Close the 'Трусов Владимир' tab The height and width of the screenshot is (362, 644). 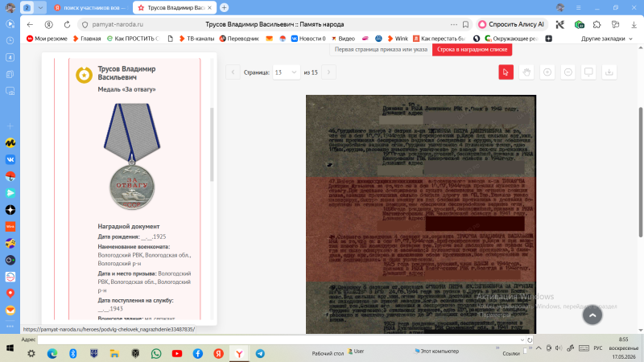pos(209,7)
